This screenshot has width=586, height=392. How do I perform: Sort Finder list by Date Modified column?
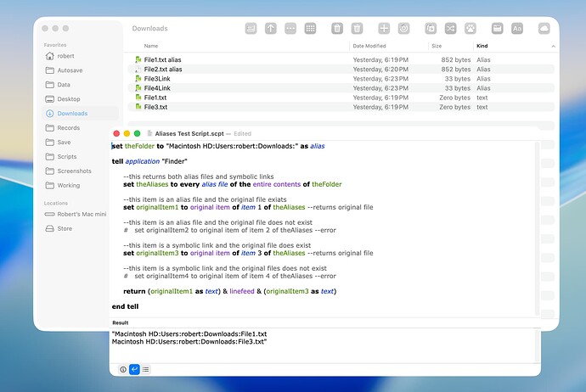[369, 46]
